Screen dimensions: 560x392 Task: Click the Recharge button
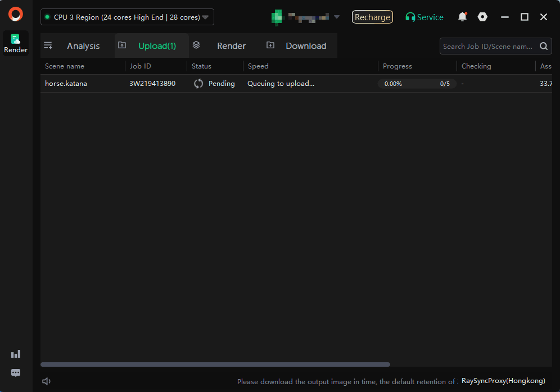click(372, 17)
